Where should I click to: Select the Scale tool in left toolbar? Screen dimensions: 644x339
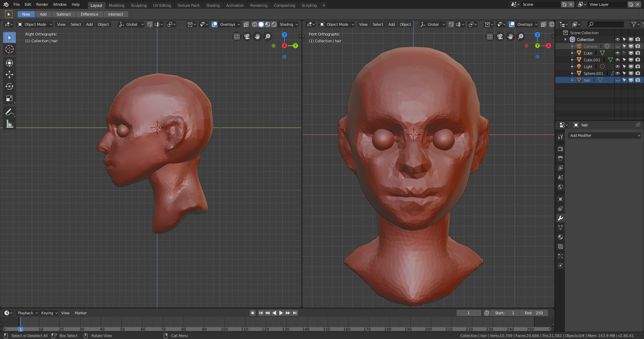[9, 99]
